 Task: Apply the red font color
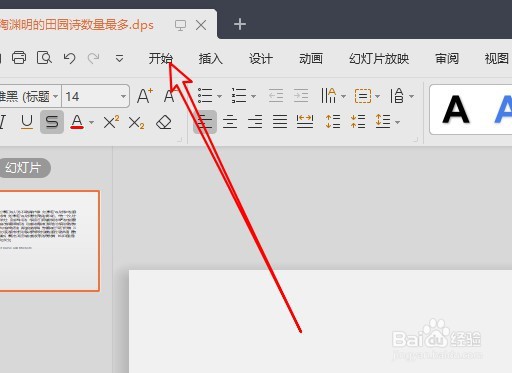77,122
